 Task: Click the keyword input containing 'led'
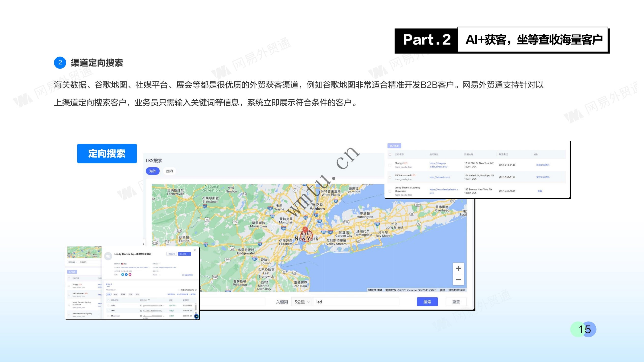pos(356,302)
